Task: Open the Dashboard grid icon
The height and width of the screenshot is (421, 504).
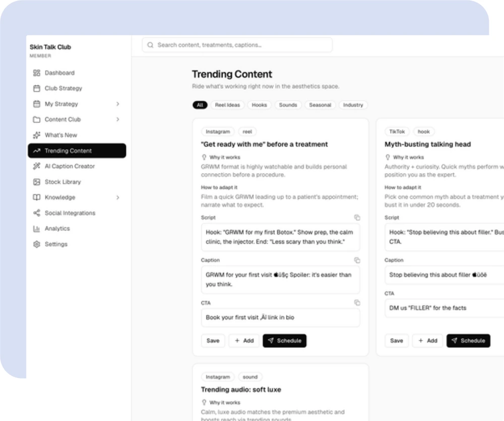Action: pyautogui.click(x=37, y=73)
